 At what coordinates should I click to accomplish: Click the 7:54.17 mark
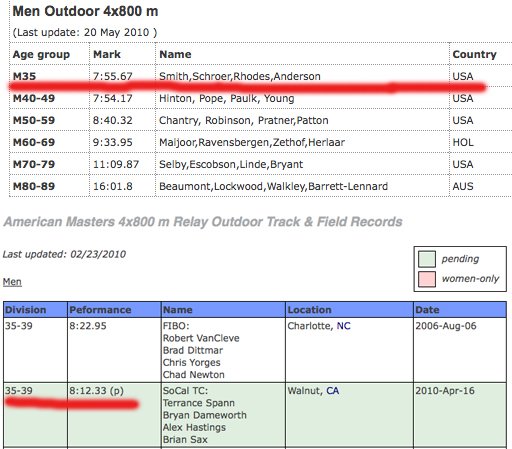click(x=113, y=98)
